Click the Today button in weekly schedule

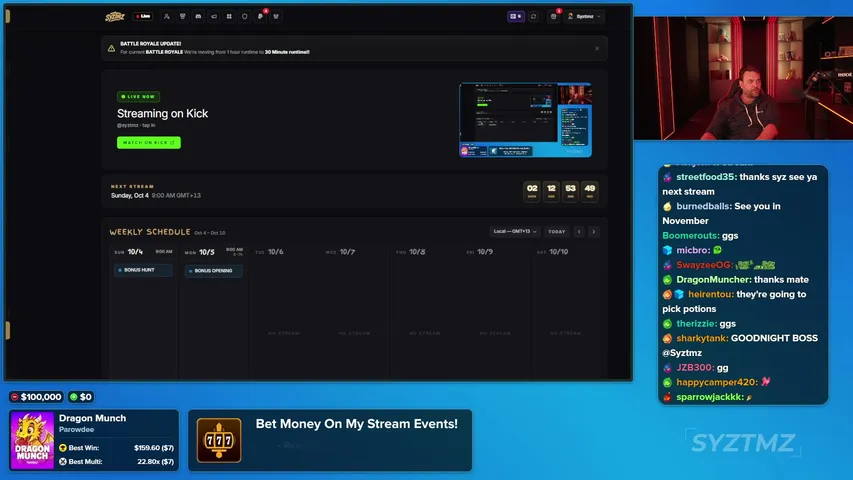pos(557,232)
